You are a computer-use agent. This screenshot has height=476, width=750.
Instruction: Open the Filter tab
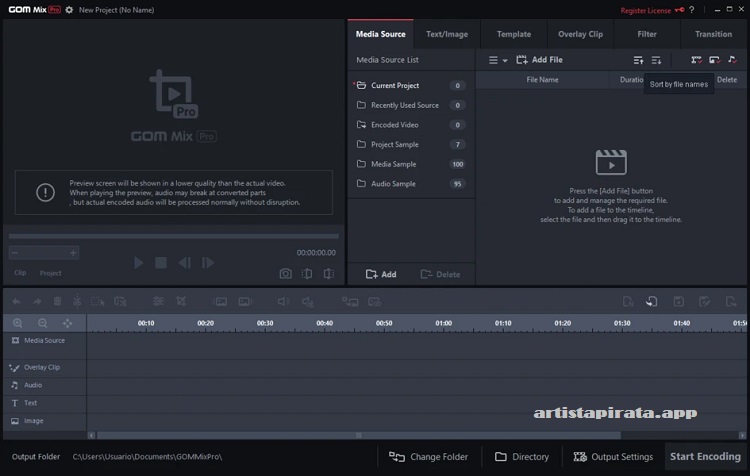coord(647,34)
